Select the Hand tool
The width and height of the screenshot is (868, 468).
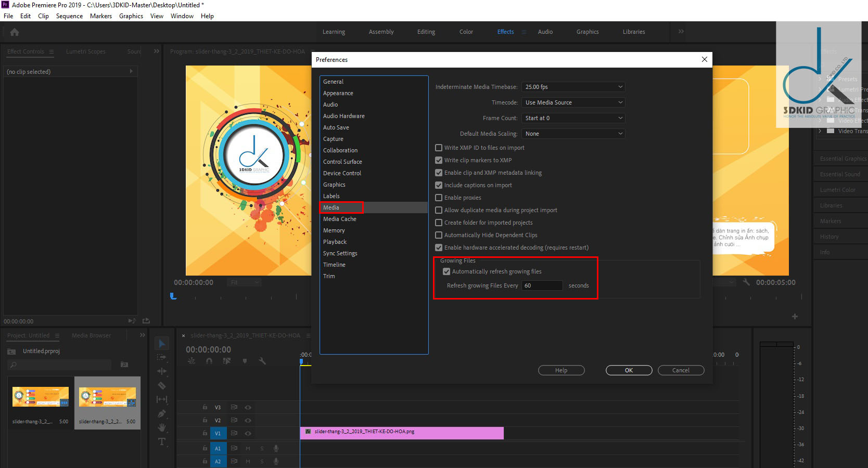tap(162, 427)
